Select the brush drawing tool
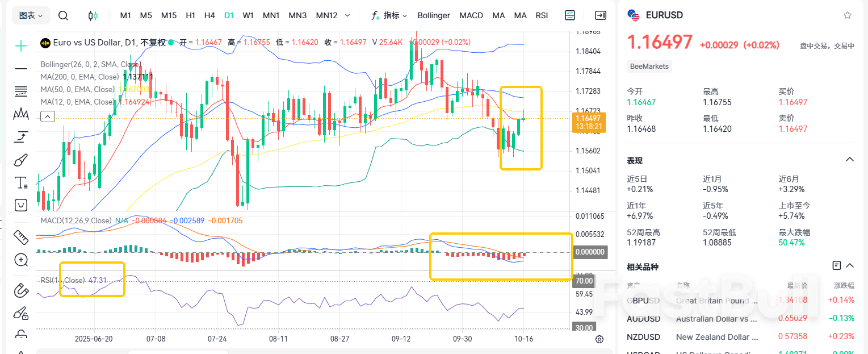Viewport: 868px width, 354px height. (x=21, y=160)
